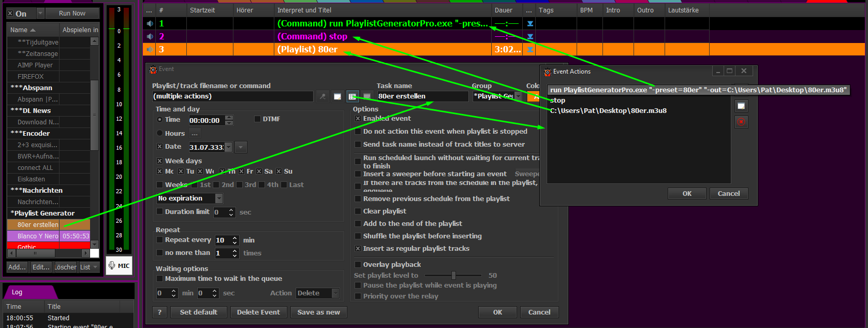Image resolution: width=868 pixels, height=328 pixels.
Task: Click the edit action icon in Event Actions
Action: coord(741,106)
